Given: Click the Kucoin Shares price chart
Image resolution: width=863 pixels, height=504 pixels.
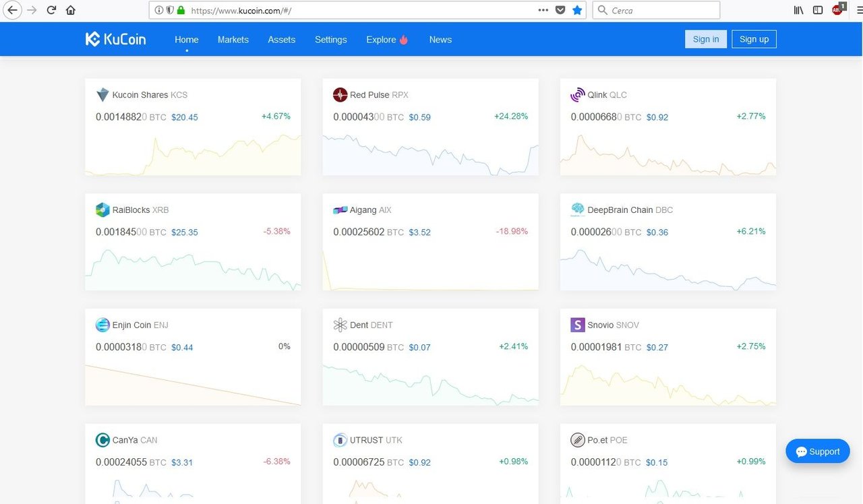Looking at the screenshot, I should click(x=193, y=154).
